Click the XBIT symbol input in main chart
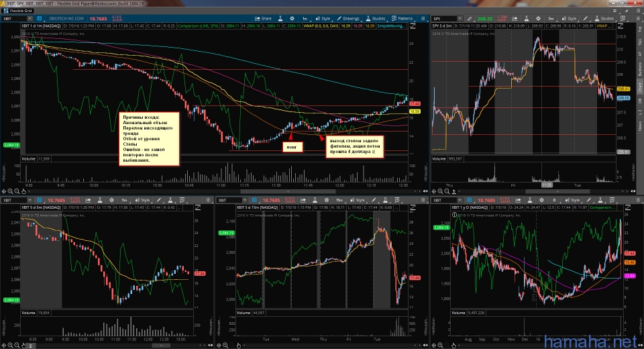The width and height of the screenshot is (644, 349). tap(14, 19)
